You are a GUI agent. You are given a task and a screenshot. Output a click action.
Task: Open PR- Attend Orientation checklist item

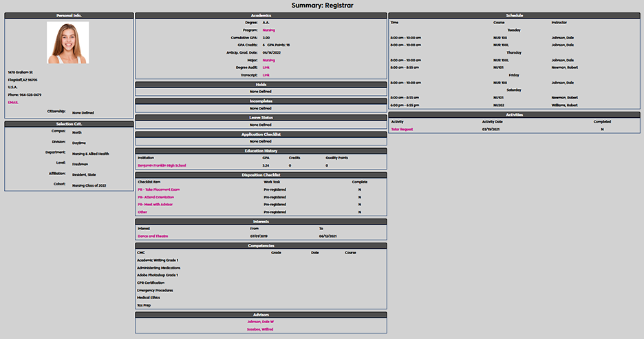[155, 197]
